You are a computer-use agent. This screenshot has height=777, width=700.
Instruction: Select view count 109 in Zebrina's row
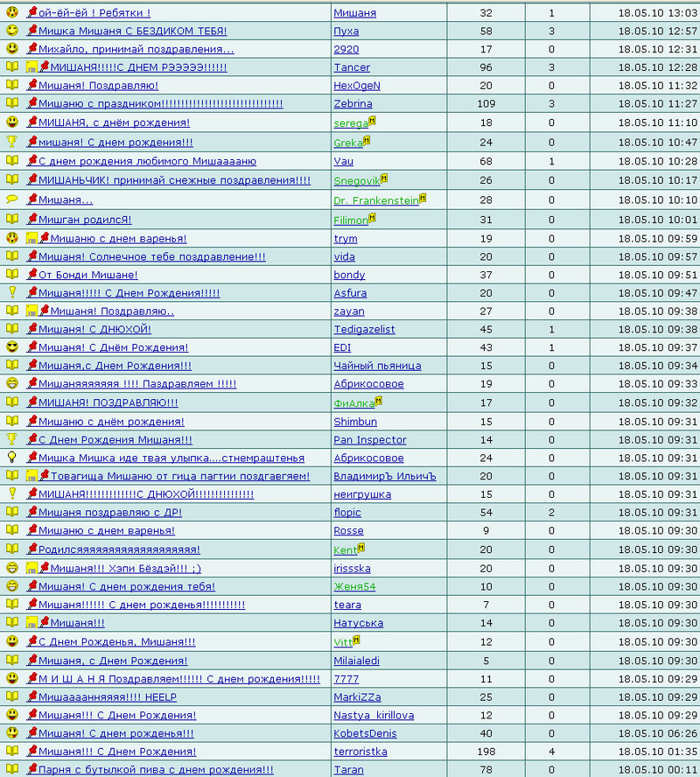[x=486, y=103]
